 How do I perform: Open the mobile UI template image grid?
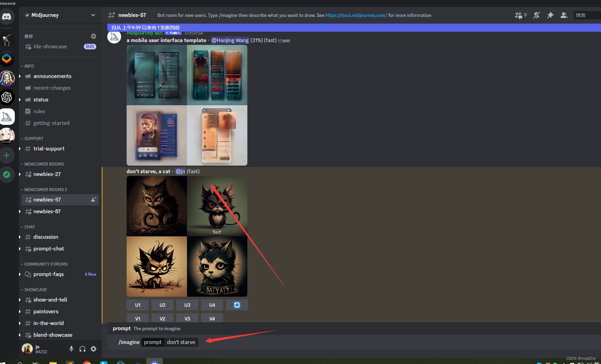click(187, 105)
